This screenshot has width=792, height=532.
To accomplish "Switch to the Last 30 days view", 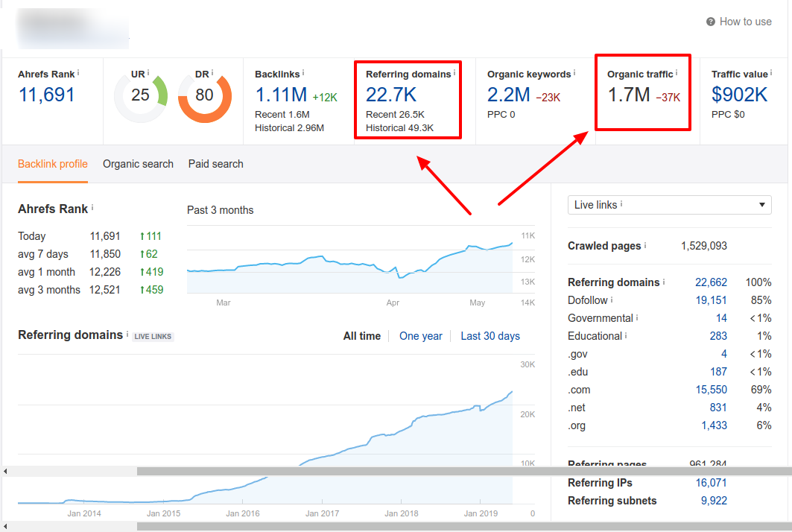I will point(490,336).
